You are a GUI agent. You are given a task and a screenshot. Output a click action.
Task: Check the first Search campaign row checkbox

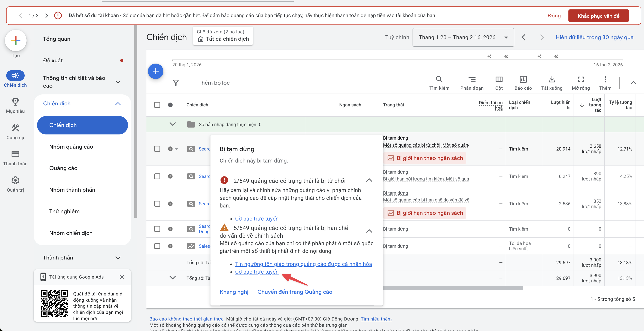tap(157, 149)
